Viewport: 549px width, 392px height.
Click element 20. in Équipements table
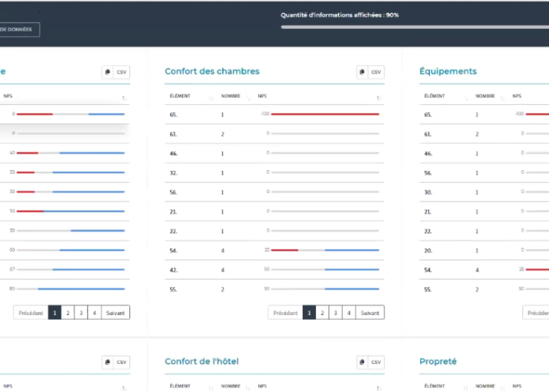(428, 251)
